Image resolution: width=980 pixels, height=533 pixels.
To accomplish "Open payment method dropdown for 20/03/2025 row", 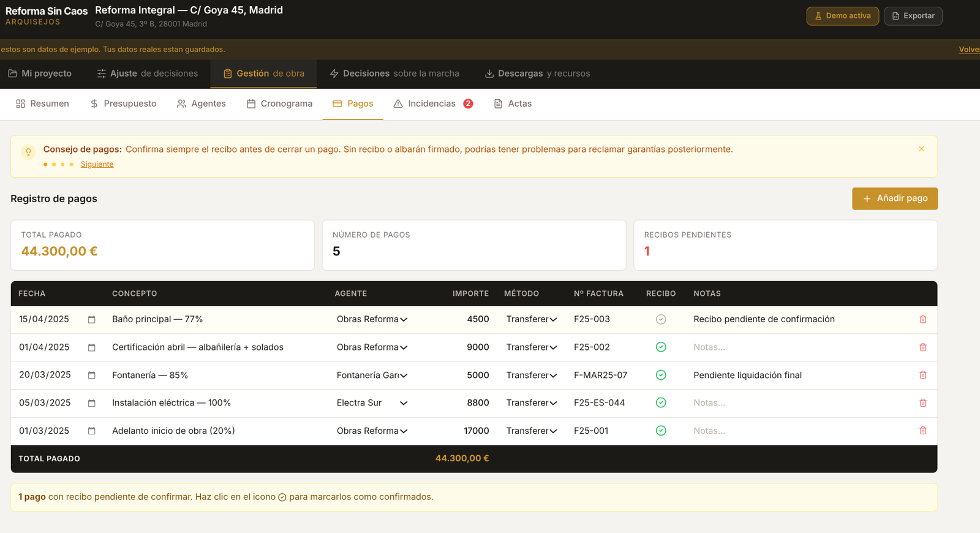I will coord(532,375).
